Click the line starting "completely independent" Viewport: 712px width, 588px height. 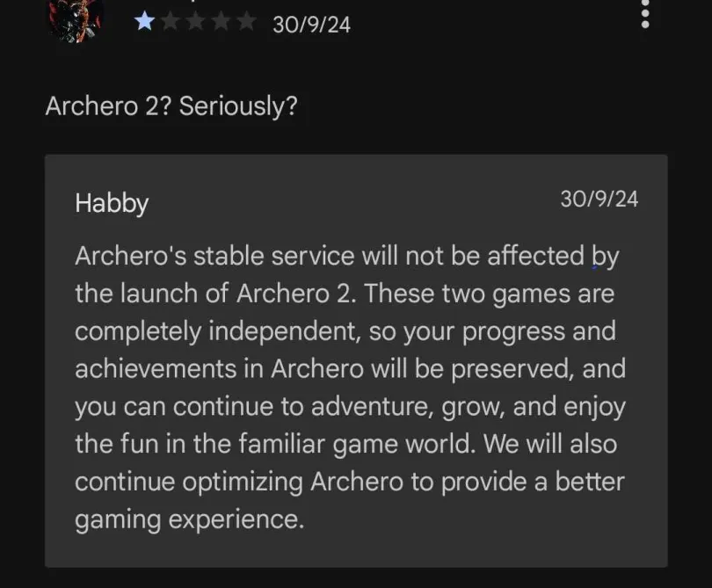pyautogui.click(x=345, y=332)
